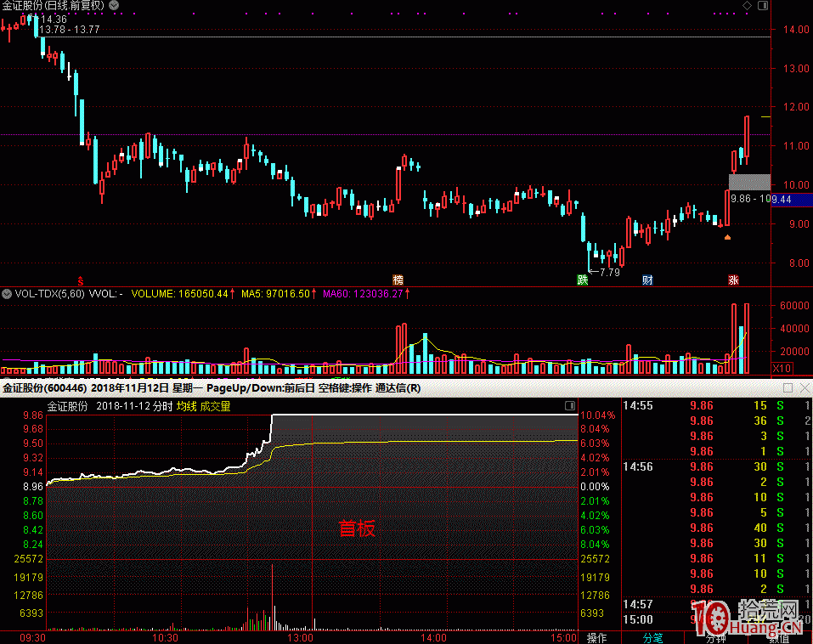Screen dimensions: 813x644
Task: Click the orange triangle signal marker
Action: click(726, 237)
